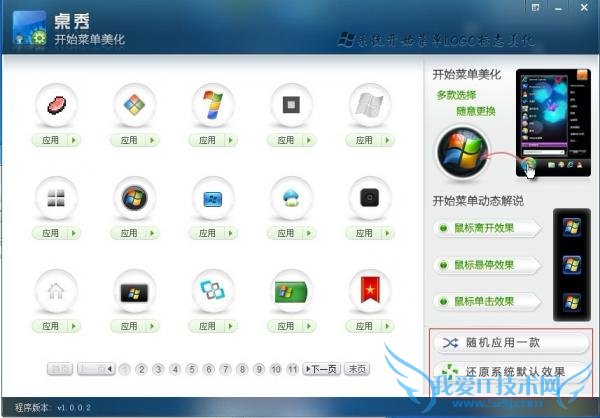Screen dimensions: 600x418
Task: Go to page 2
Action: pyautogui.click(x=142, y=369)
